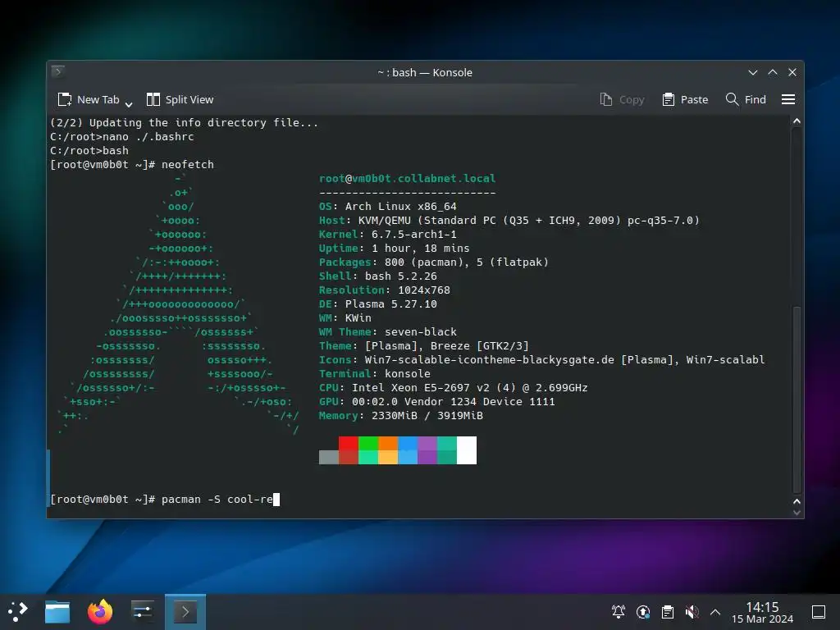Paste clipboard contents into terminal
The image size is (840, 630).
click(x=685, y=99)
